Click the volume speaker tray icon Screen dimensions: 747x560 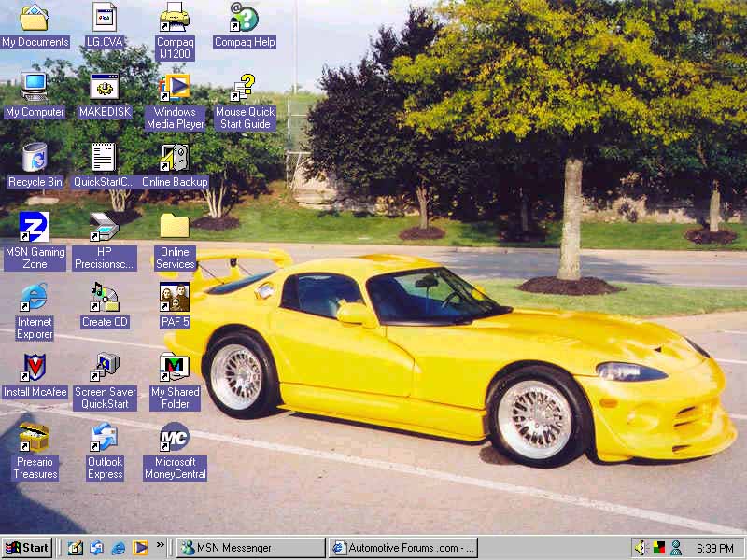[641, 548]
